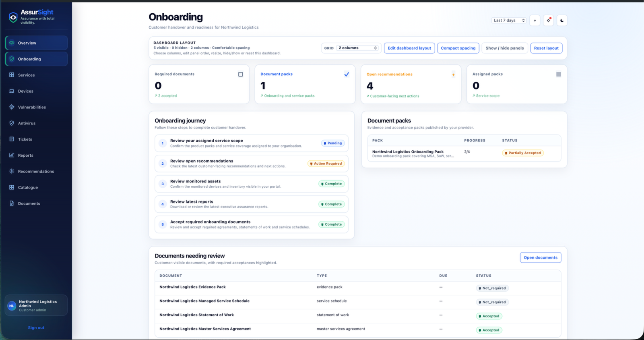
Task: Click Northwind Logistics Managed Service Schedule row
Action: (x=358, y=301)
